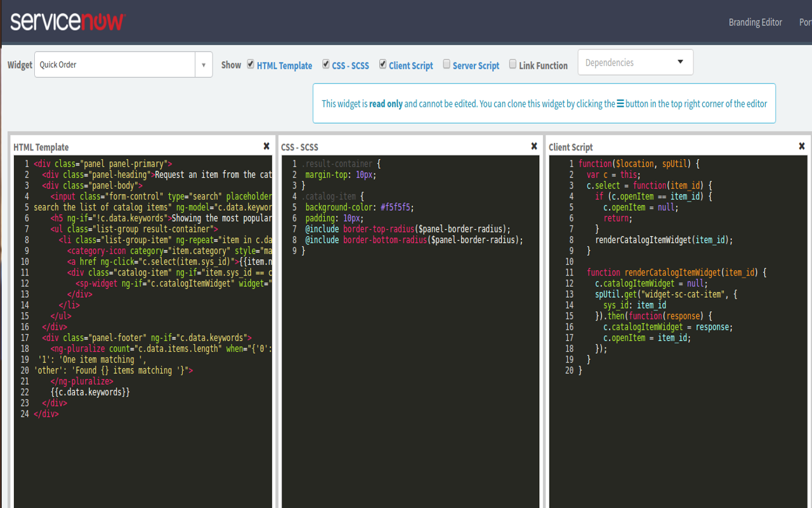The image size is (812, 508).
Task: Click the 'HTML Template' panel title
Action: point(41,147)
